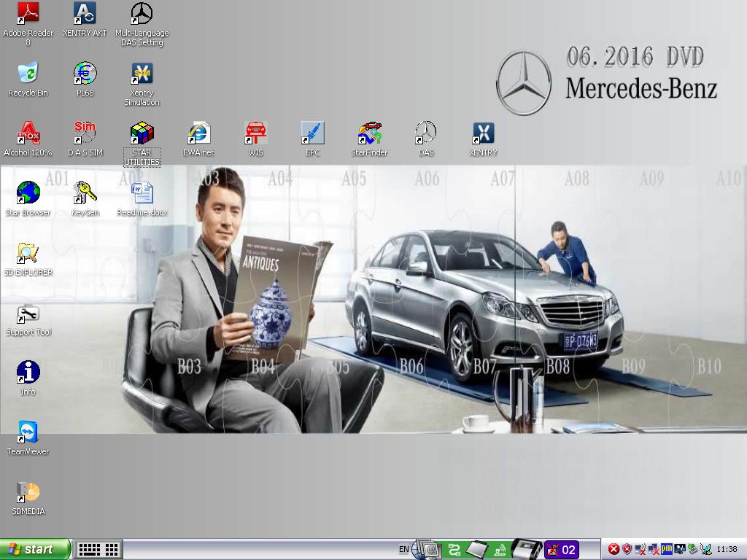Click the green cable connection taskbar icon
This screenshot has height=560, width=747.
454,550
